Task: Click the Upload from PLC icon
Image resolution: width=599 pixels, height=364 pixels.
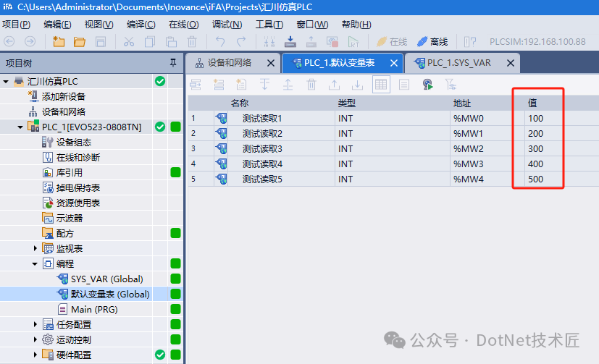Action: pyautogui.click(x=311, y=41)
